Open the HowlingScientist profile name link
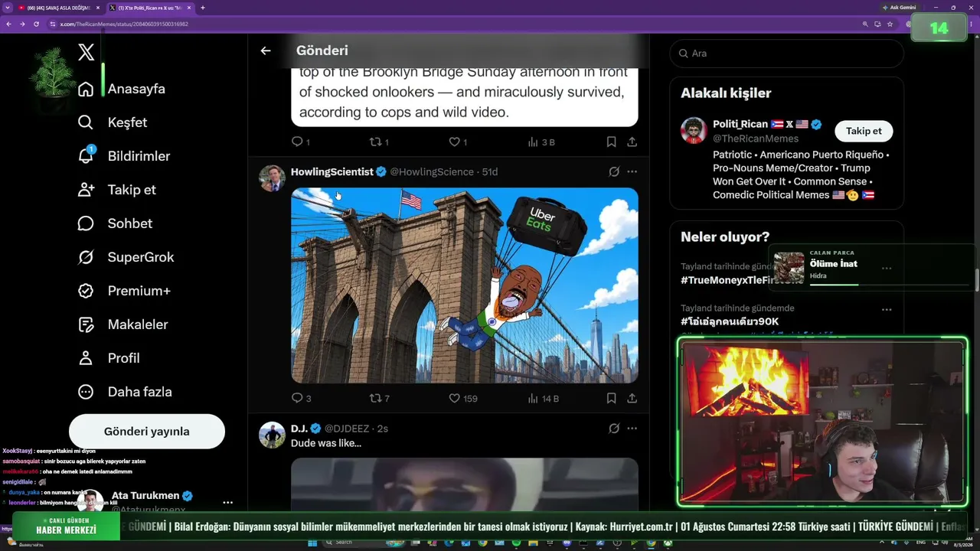The width and height of the screenshot is (980, 551). 332,171
